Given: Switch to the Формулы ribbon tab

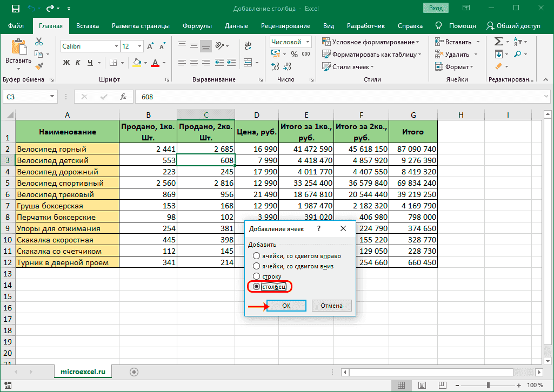Looking at the screenshot, I should click(x=197, y=25).
